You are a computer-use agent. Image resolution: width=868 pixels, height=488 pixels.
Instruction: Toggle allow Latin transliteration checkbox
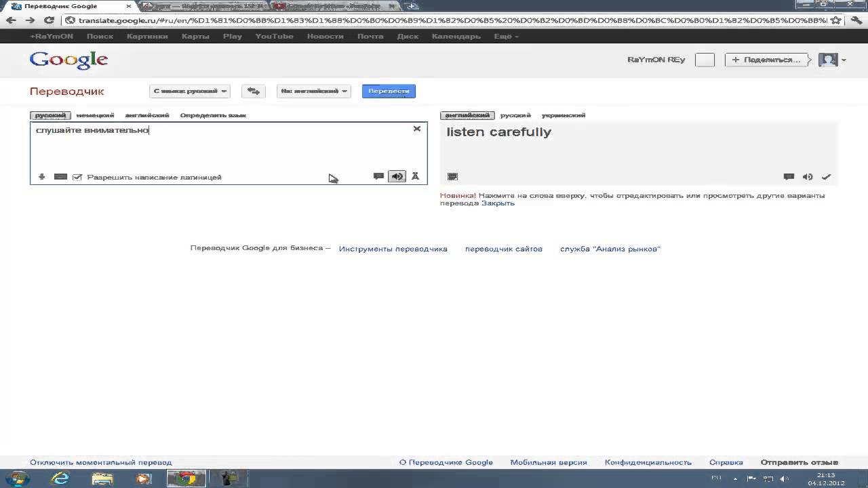pos(77,177)
